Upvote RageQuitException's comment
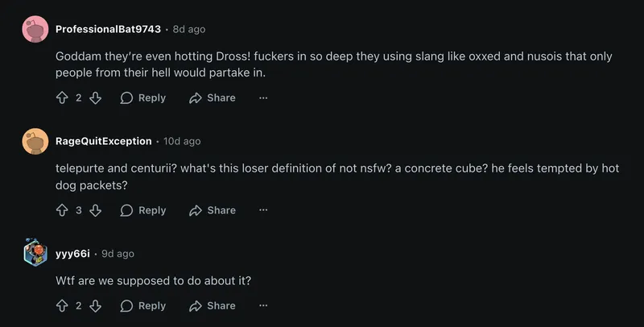 (x=62, y=210)
